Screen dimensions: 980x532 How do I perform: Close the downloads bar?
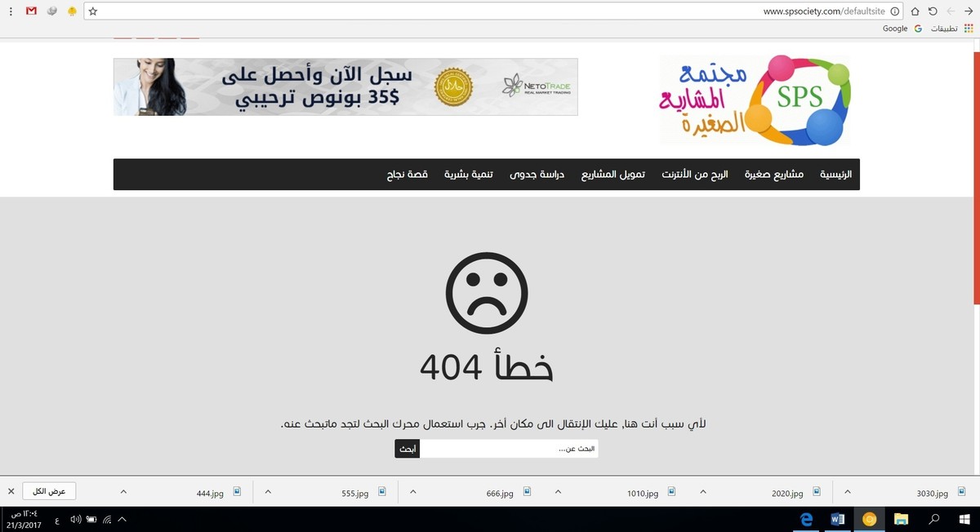tap(11, 491)
